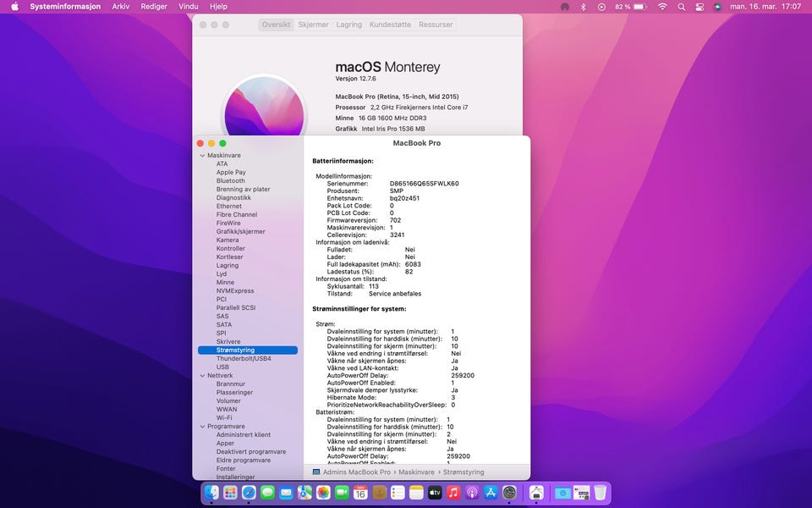This screenshot has height=508, width=812.
Task: Collapse the Nettverk section
Action: click(202, 375)
